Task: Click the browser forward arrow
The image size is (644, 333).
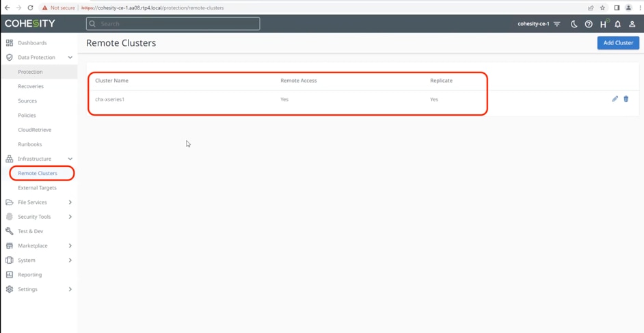Action: (x=18, y=8)
